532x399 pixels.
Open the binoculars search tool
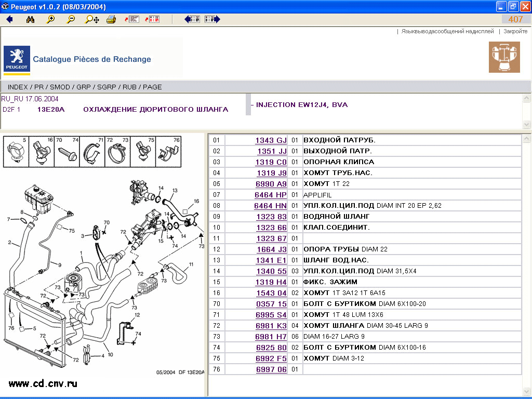coord(30,19)
